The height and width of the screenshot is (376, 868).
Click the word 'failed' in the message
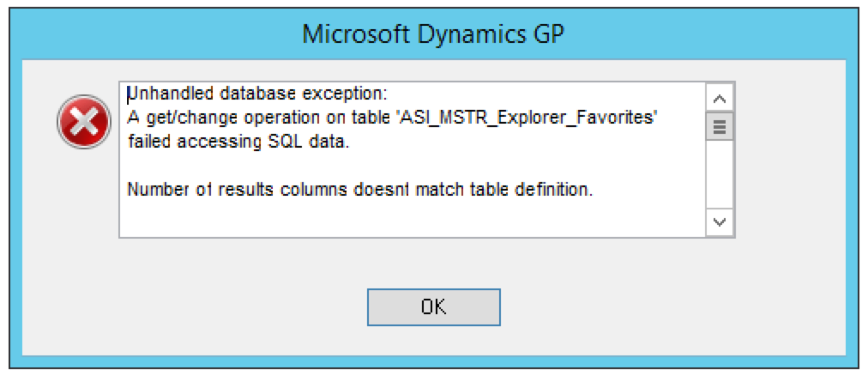(148, 143)
